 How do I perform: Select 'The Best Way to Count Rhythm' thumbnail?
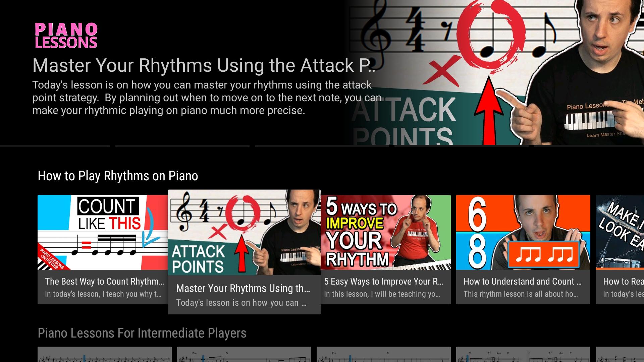103,232
